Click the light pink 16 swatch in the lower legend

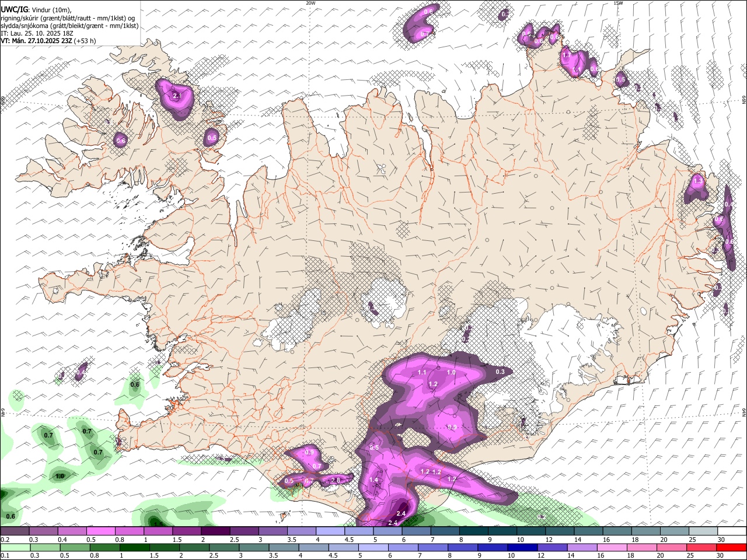point(612,547)
